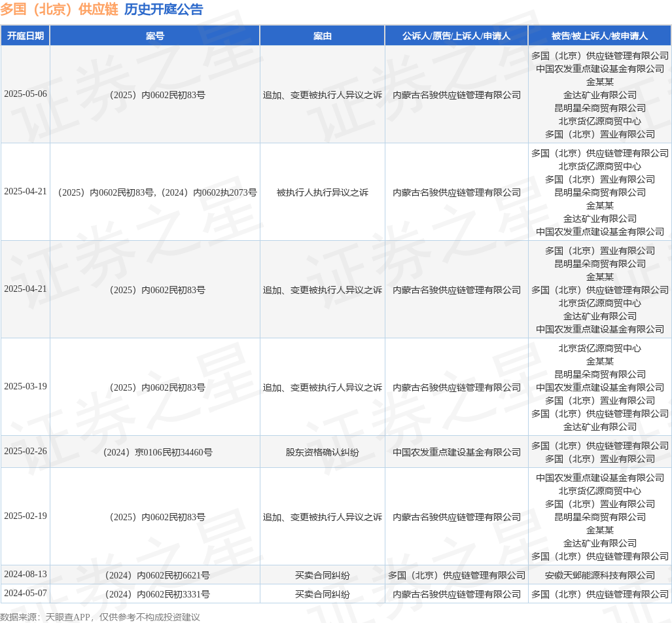This screenshot has height=623, width=672.
Task: Click the 公诉人/原告/上诉人/申请人 column header
Action: 457,35
